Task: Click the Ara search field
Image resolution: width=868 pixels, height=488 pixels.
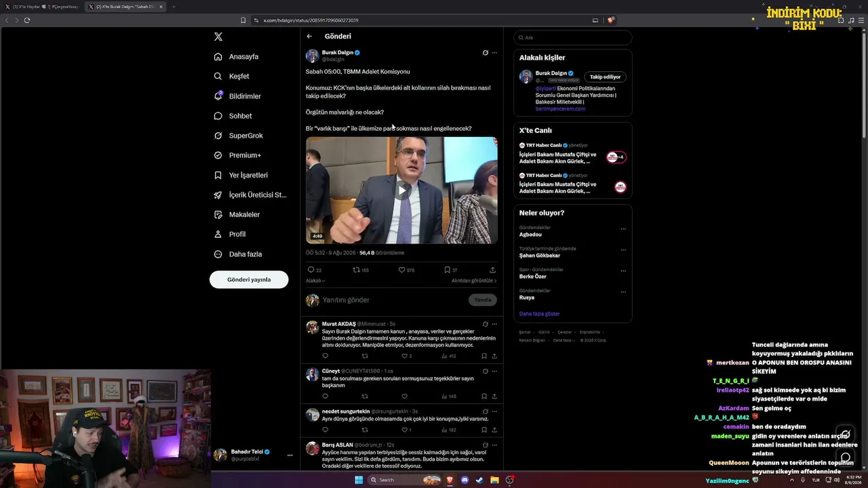Action: [573, 37]
